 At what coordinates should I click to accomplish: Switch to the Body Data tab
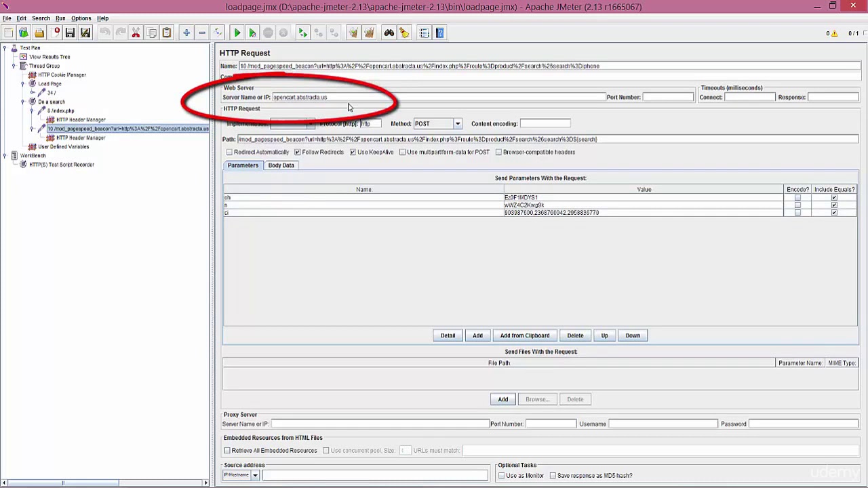pos(281,165)
